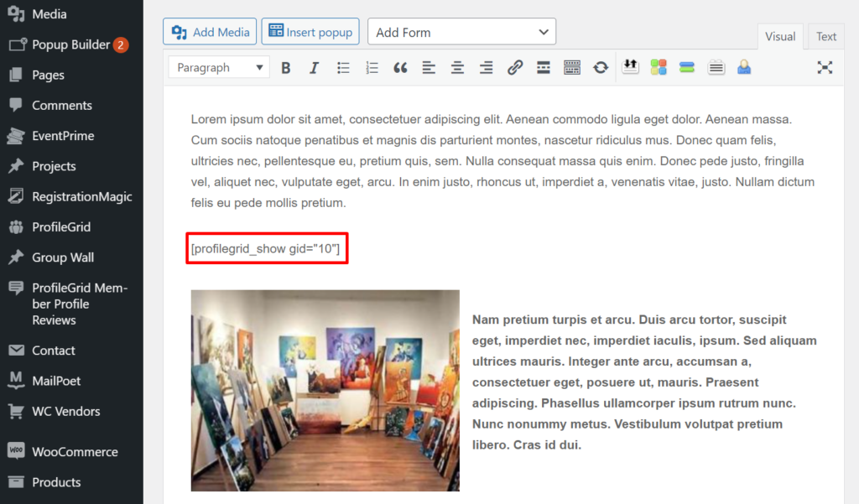Enter distraction-free fullscreen mode
Viewport: 859px width, 504px height.
825,68
